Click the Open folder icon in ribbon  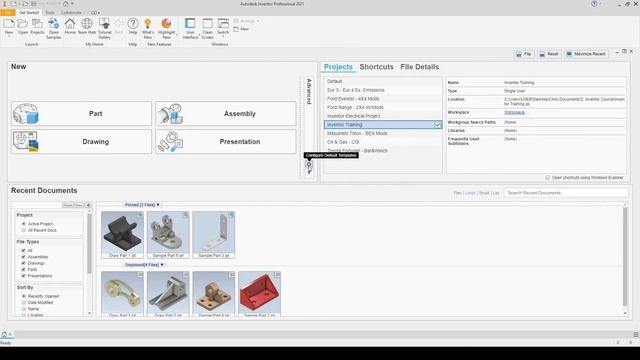click(23, 24)
